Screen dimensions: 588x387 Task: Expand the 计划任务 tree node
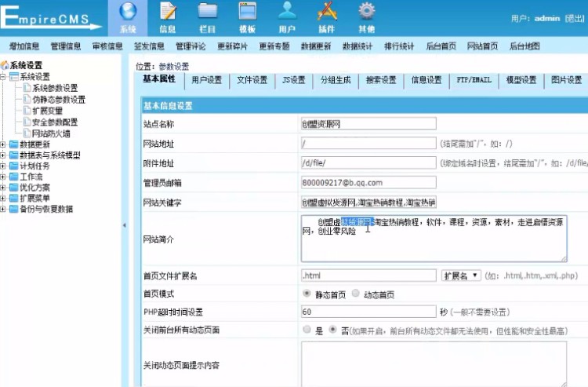3,166
